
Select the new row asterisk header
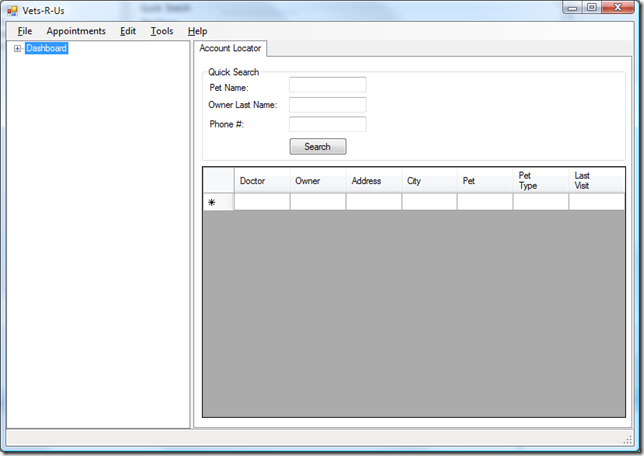point(218,202)
